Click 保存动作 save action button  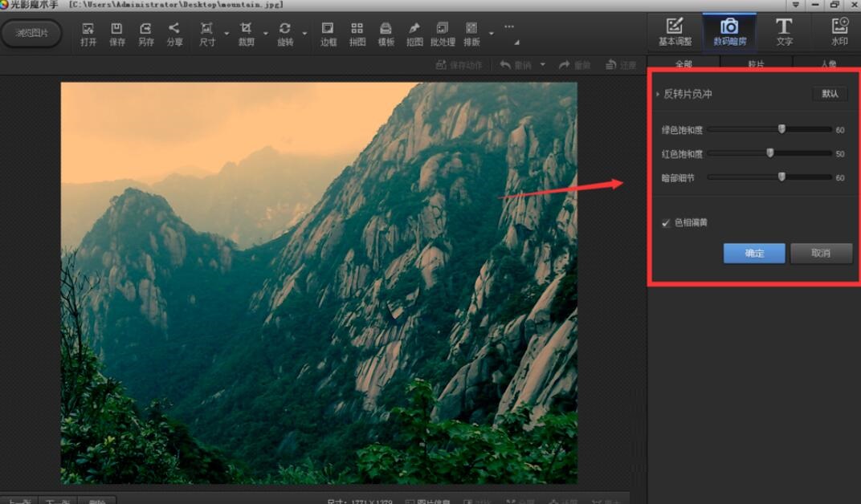coord(459,65)
